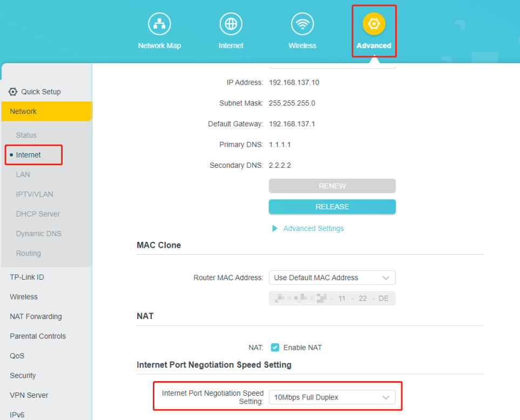Open Parental Controls section
This screenshot has width=520, height=420.
point(38,336)
